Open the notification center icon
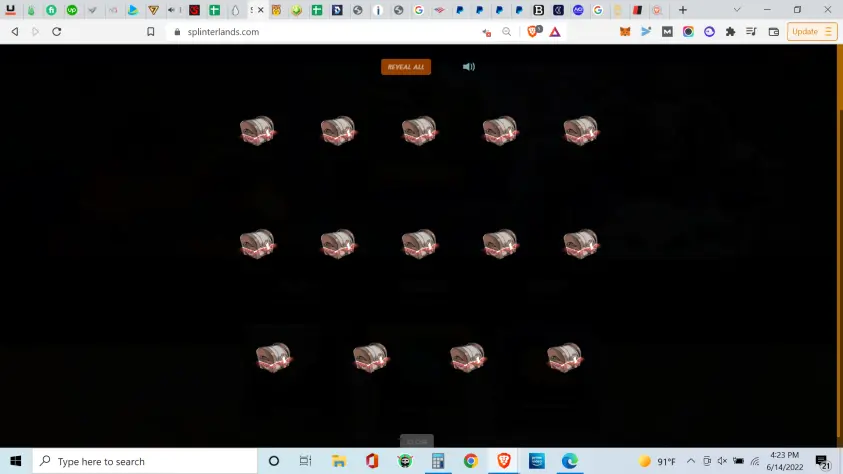This screenshot has width=843, height=474. tap(822, 461)
